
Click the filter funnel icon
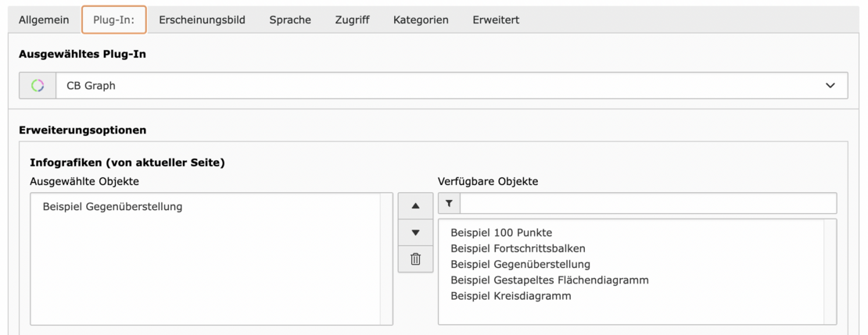coord(449,204)
